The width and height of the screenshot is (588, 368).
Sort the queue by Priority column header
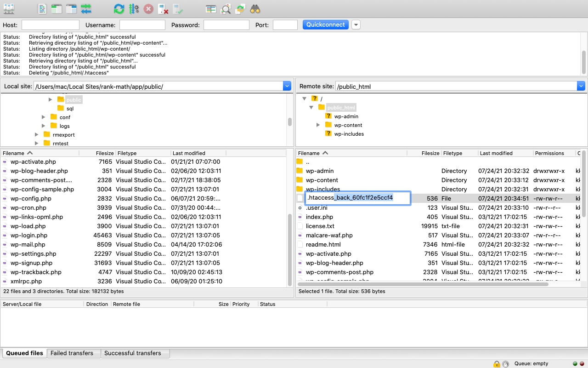[x=243, y=304]
